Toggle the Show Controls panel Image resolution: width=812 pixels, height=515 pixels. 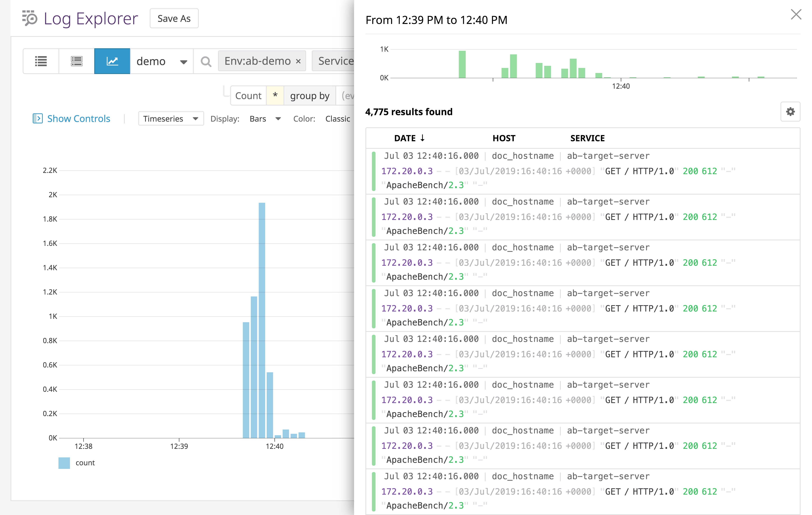click(x=73, y=118)
